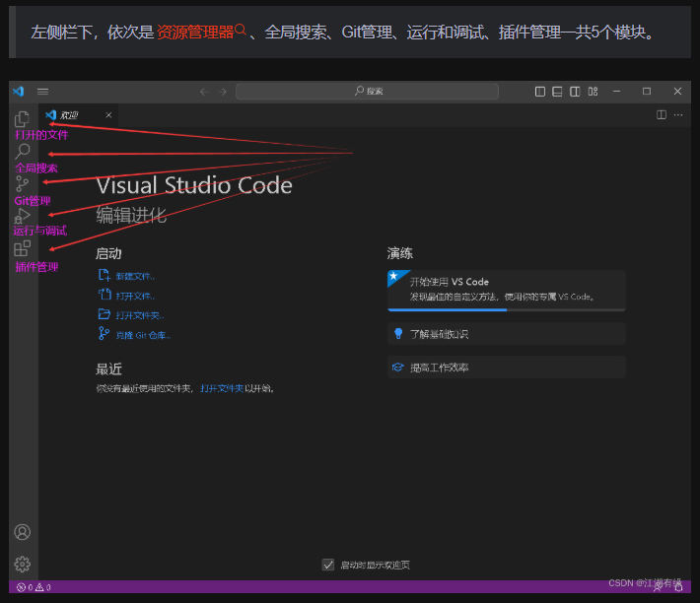Open the 提高工作效率 walkthrough
The width and height of the screenshot is (700, 603).
coord(506,368)
